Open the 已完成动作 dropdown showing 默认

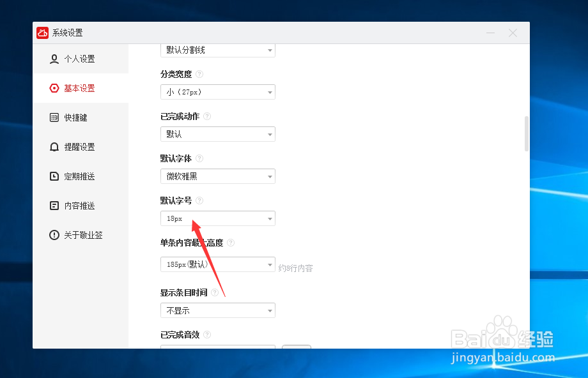click(x=218, y=134)
